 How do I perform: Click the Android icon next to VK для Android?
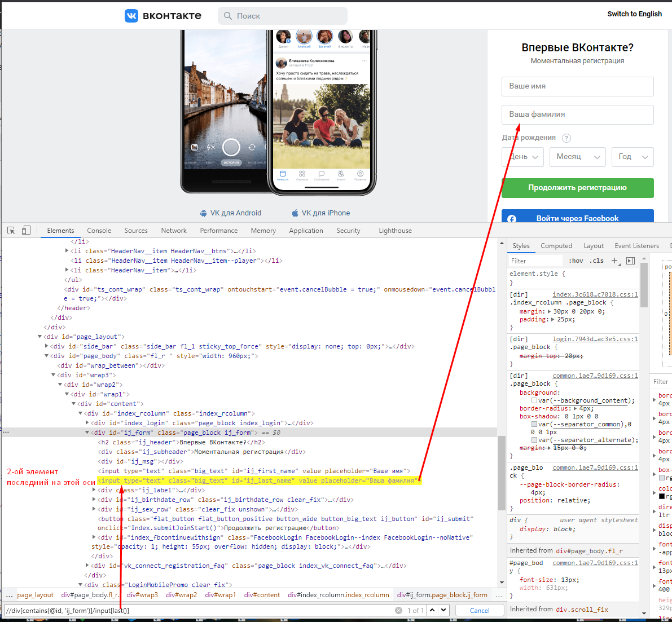204,213
